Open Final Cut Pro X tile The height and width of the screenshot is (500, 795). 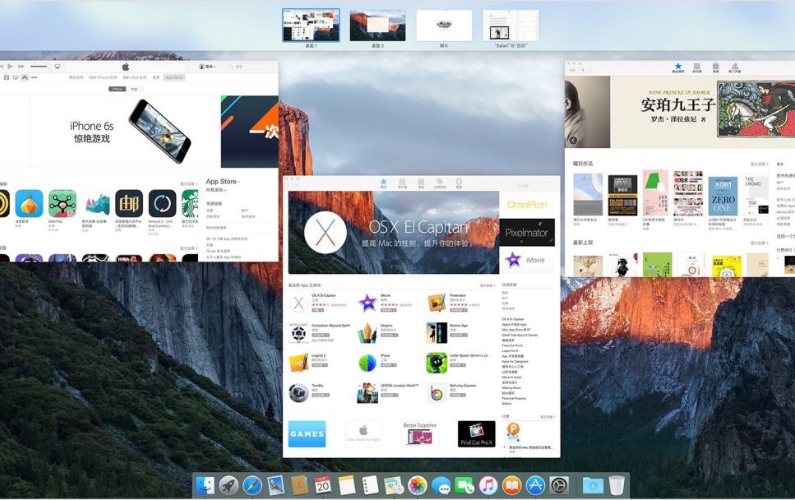point(477,434)
